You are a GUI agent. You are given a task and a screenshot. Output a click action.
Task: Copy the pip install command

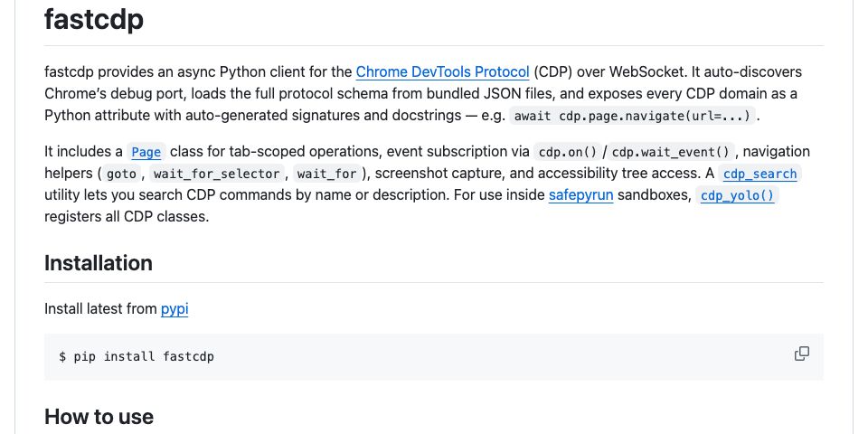(802, 354)
